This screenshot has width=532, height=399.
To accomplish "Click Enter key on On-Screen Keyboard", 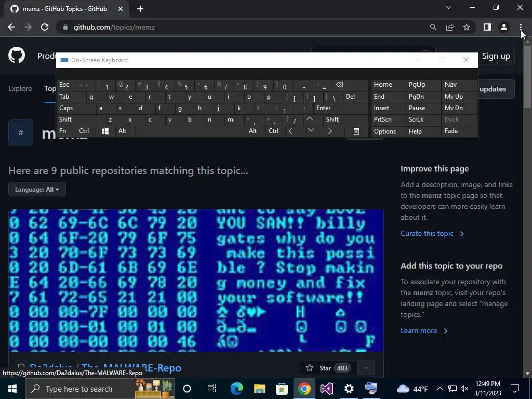I will pos(341,108).
